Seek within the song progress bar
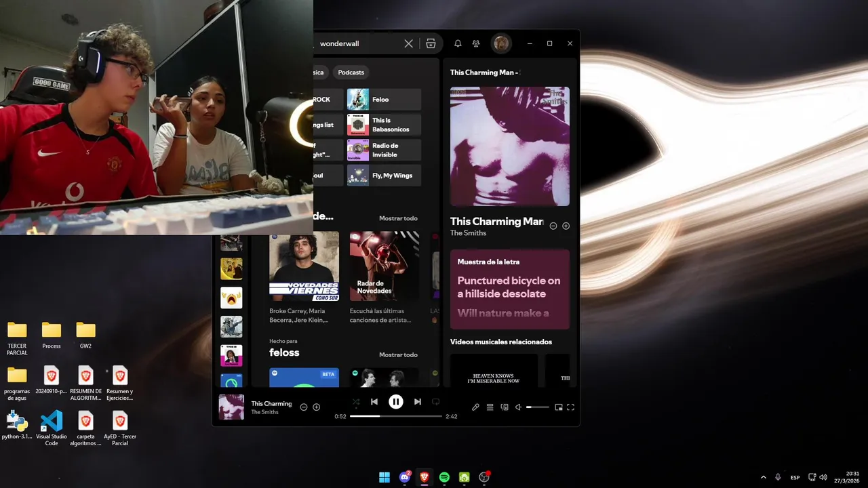The image size is (868, 488). click(x=396, y=416)
